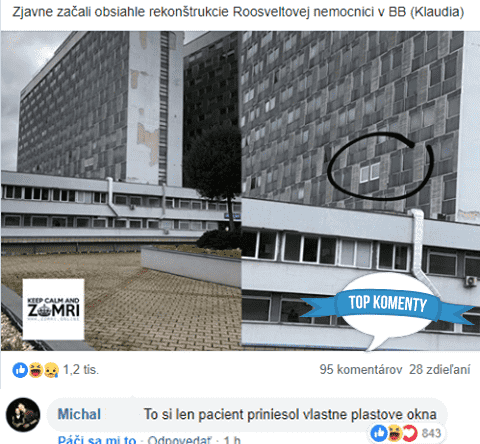Image resolution: width=480 pixels, height=444 pixels.
Task: Click Odpovedať to reply to Michal
Action: pyautogui.click(x=179, y=440)
